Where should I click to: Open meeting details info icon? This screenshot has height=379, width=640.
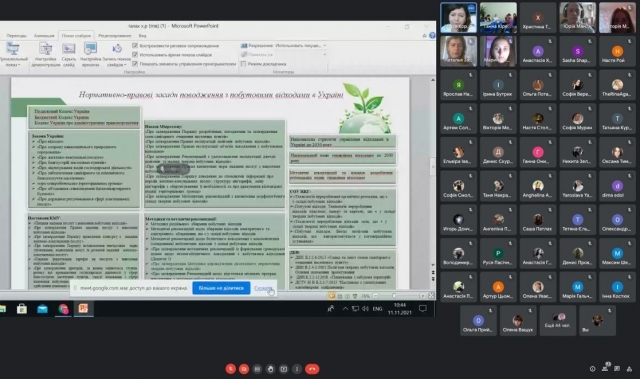pos(592,369)
